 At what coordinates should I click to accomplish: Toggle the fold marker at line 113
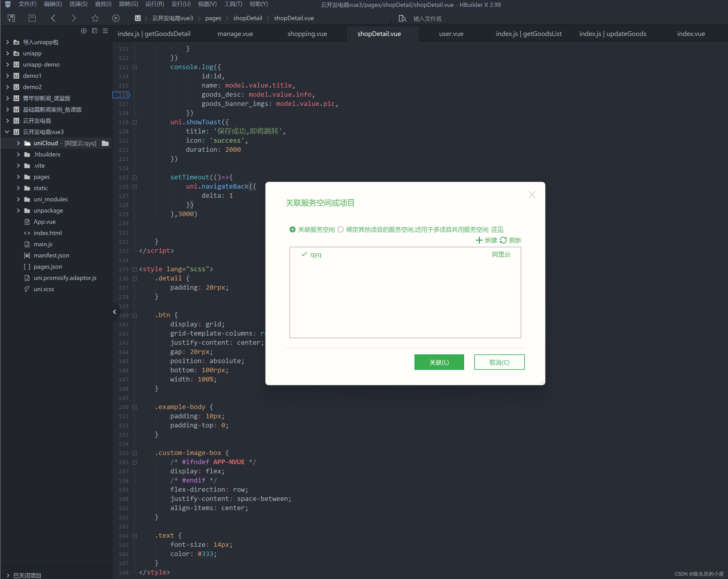(x=134, y=67)
